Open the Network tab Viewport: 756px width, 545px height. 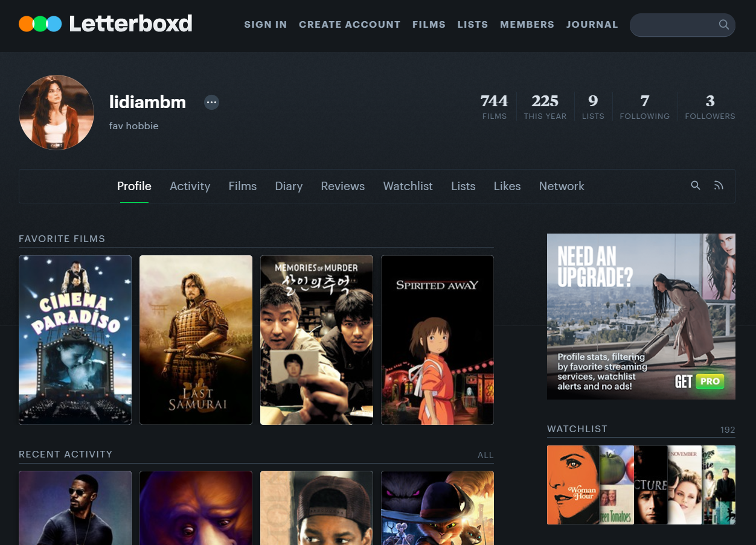[562, 186]
